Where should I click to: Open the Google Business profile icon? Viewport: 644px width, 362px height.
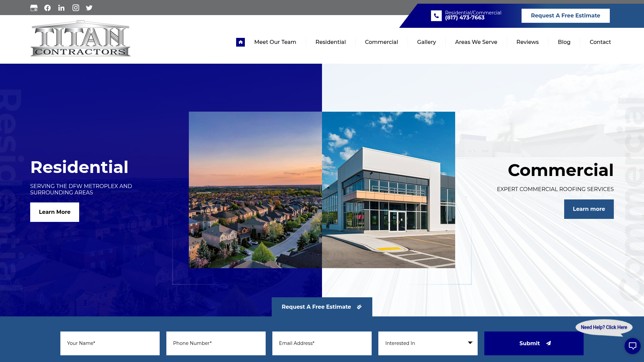34,8
